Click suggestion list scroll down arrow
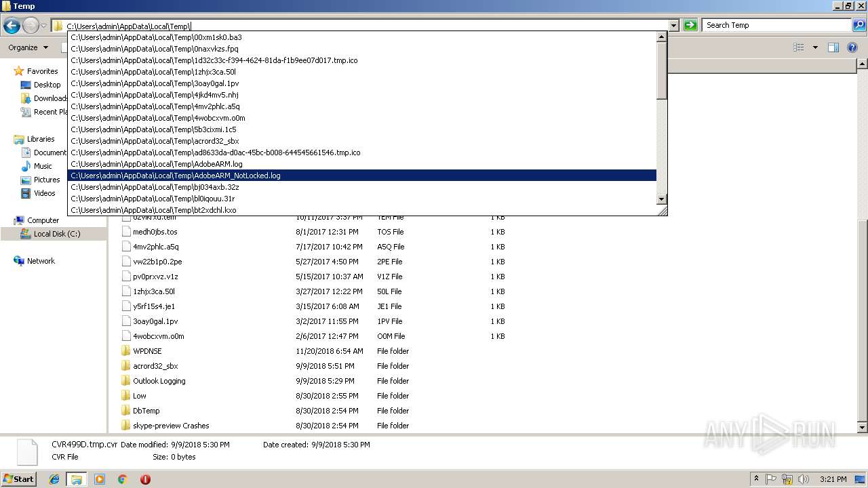Image resolution: width=868 pixels, height=488 pixels. (x=662, y=199)
